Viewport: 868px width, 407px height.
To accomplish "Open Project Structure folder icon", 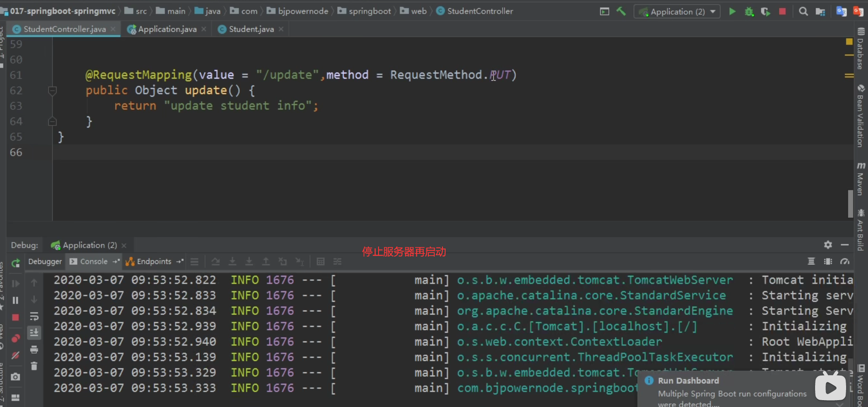I will click(x=820, y=11).
